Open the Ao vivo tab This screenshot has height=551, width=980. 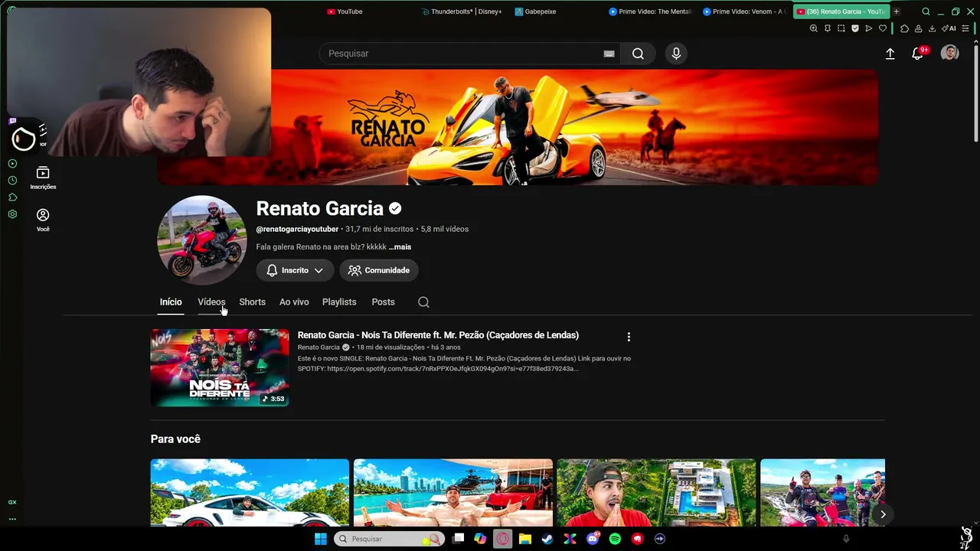click(x=294, y=302)
